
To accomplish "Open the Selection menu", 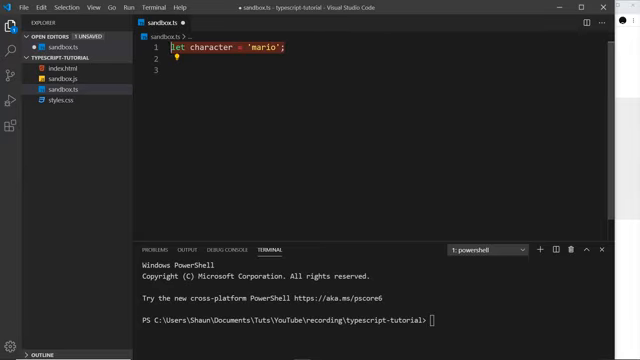I will click(x=67, y=7).
